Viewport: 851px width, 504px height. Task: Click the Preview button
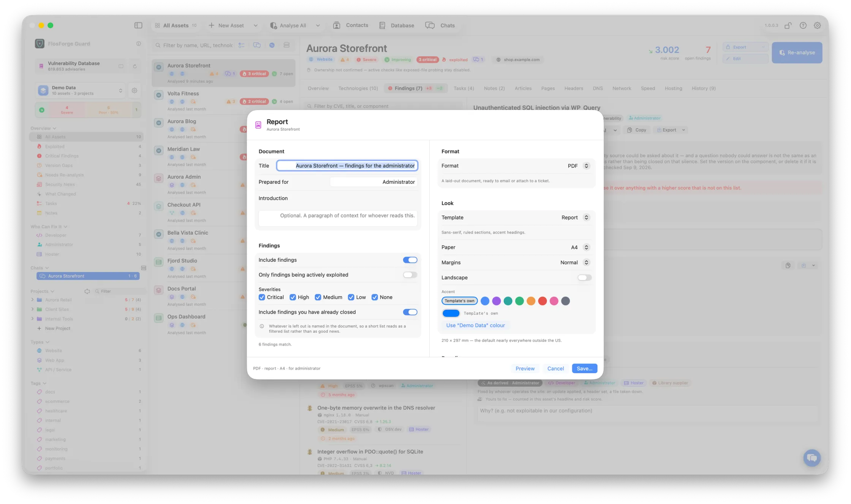click(525, 368)
